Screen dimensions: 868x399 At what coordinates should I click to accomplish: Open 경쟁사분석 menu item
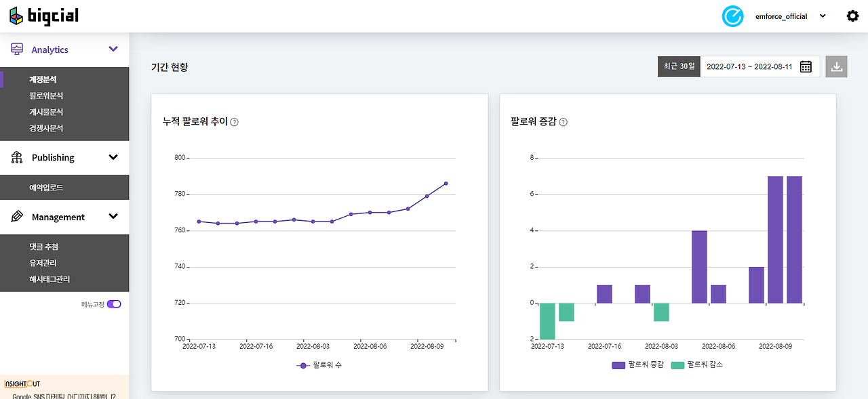click(46, 128)
